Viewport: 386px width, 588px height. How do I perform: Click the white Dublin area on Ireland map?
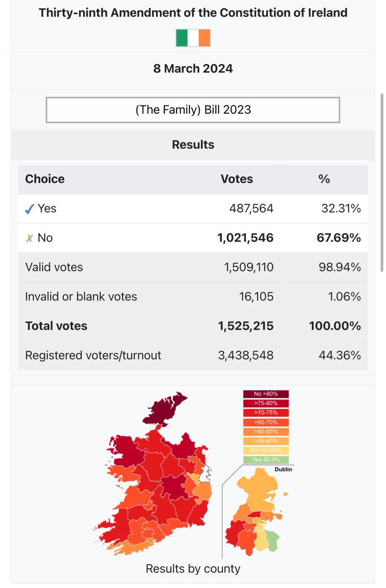(206, 473)
